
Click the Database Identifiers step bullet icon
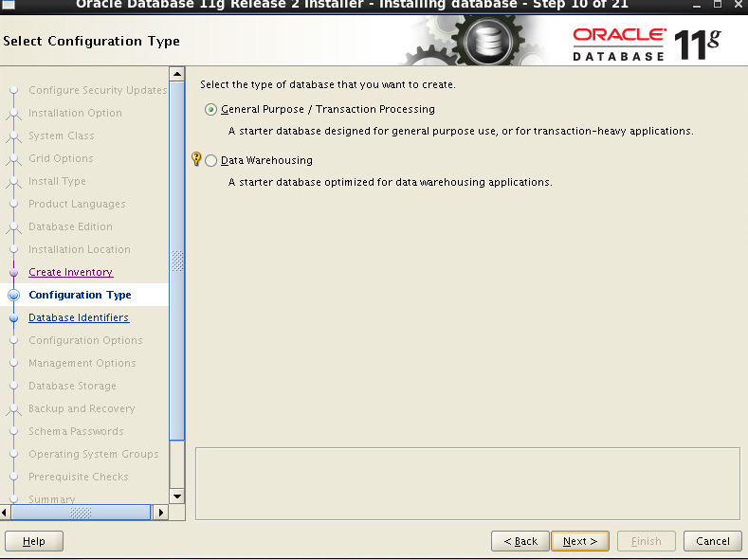(x=14, y=317)
